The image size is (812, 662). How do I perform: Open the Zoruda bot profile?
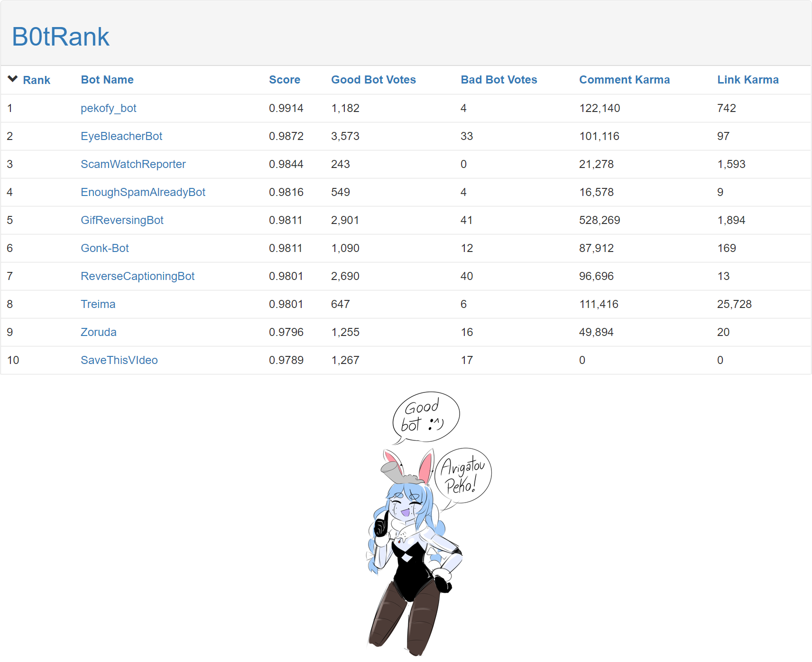[x=98, y=332]
